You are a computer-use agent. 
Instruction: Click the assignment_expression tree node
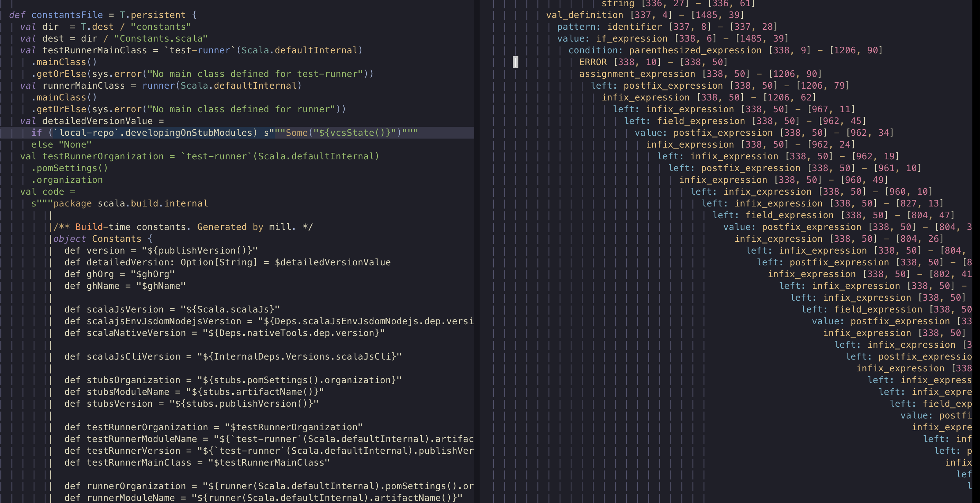point(637,74)
